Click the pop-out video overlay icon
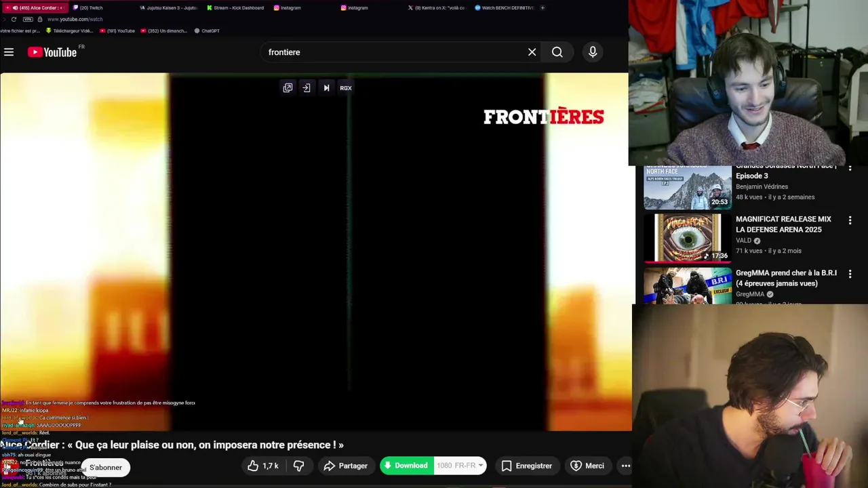868x488 pixels. click(x=288, y=87)
